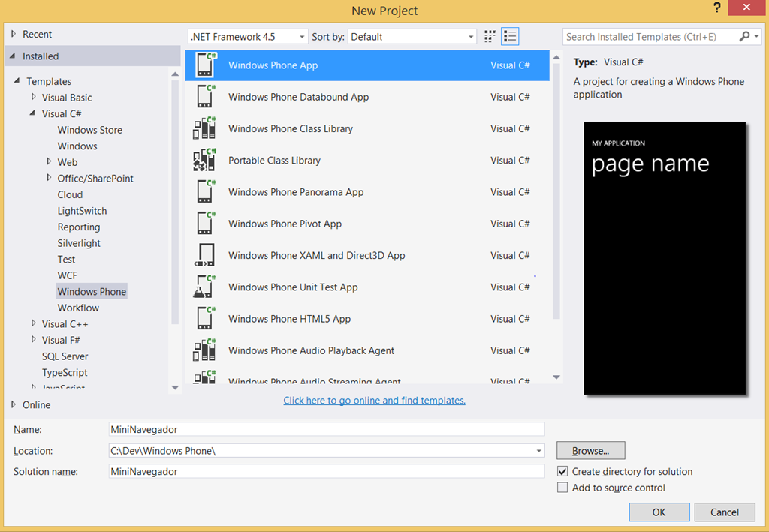Click the template list scroll up arrow
Image resolution: width=769 pixels, height=532 pixels.
(556, 57)
